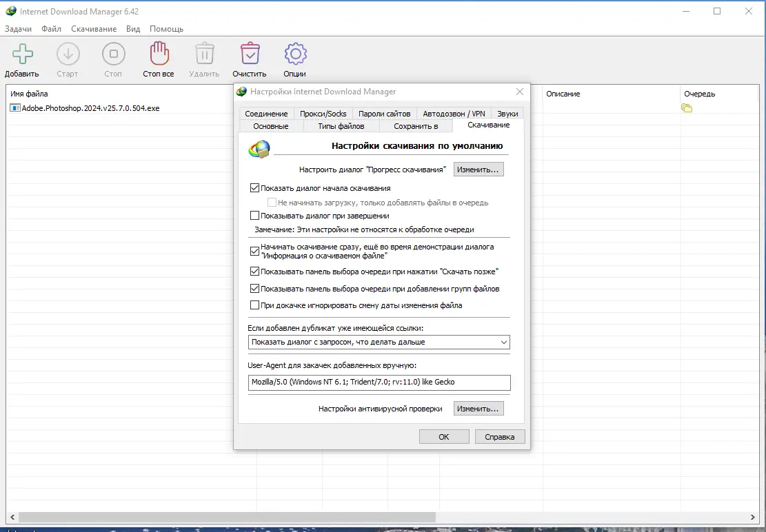This screenshot has width=766, height=532.
Task: Disable 'Показать диалог начала скачивания'
Action: point(254,187)
